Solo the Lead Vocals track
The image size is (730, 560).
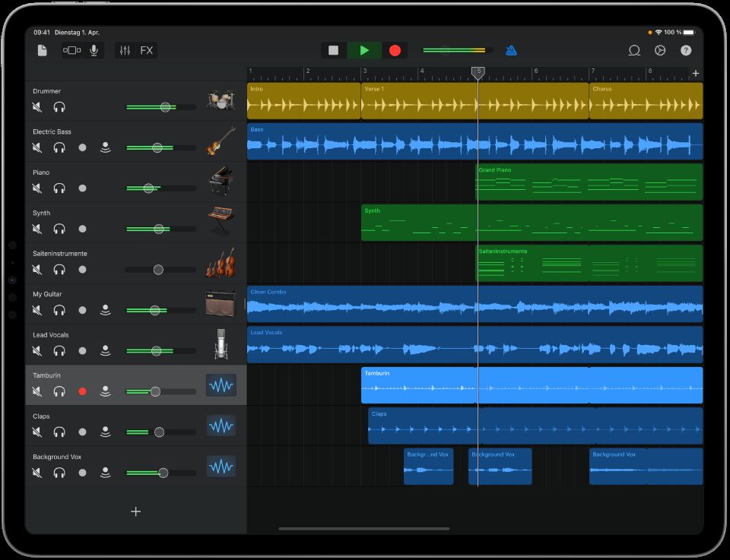click(59, 351)
